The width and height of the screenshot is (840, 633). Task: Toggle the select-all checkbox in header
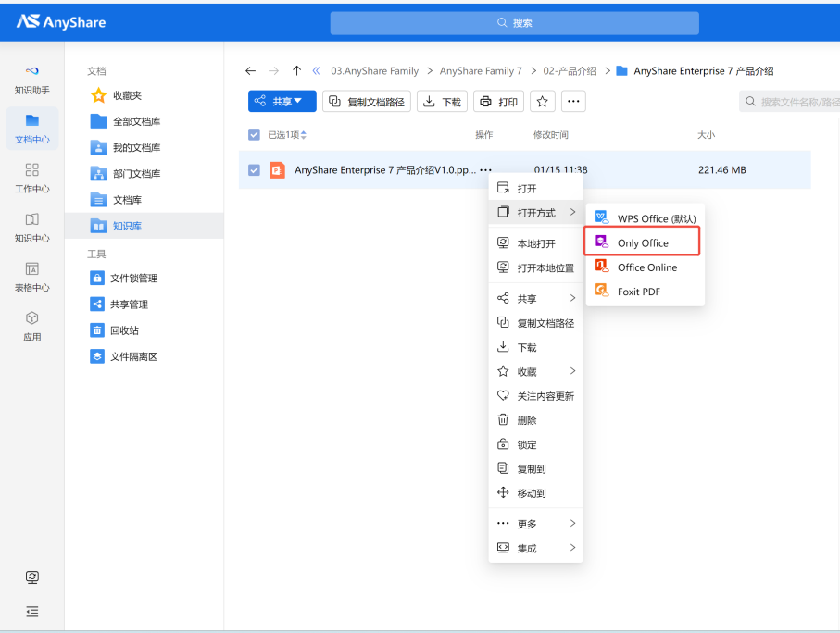(x=255, y=135)
